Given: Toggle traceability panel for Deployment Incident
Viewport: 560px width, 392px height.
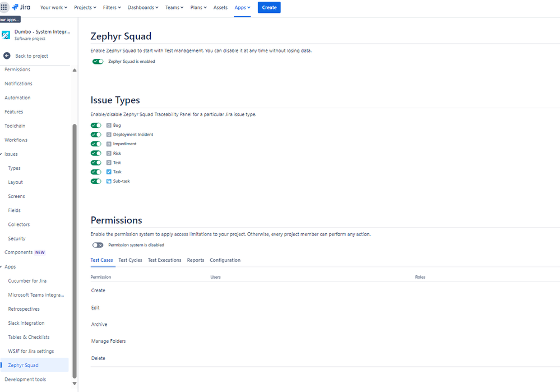Looking at the screenshot, I should [x=96, y=135].
